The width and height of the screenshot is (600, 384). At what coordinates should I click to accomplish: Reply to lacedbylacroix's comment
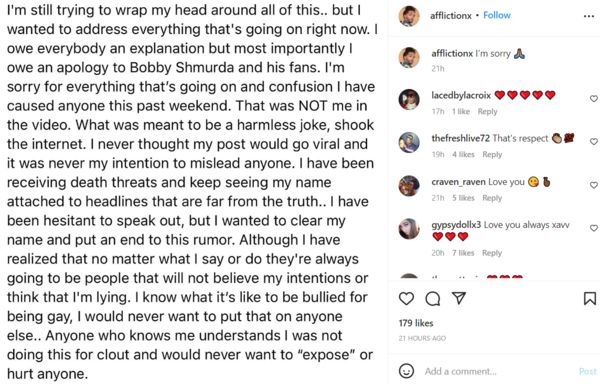pos(488,112)
